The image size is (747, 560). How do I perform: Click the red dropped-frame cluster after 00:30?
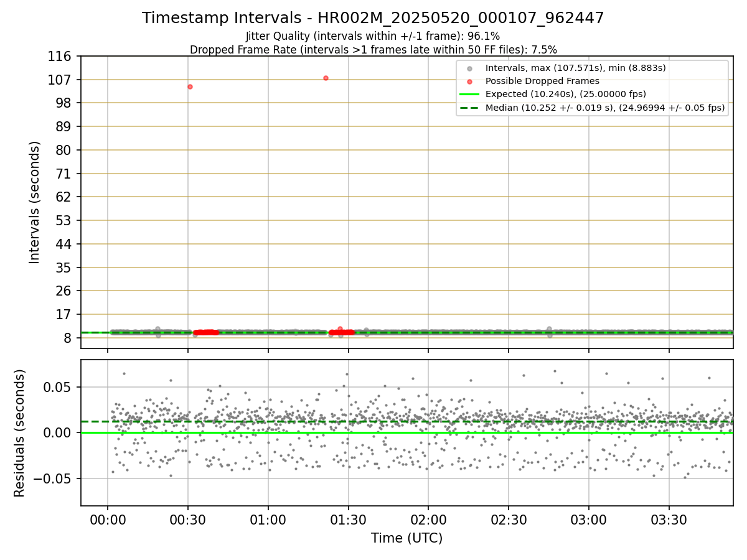(205, 332)
